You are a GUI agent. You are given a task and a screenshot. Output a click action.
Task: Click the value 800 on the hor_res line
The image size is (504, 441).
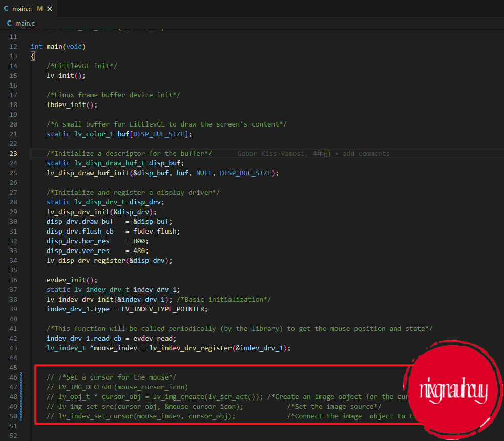click(x=139, y=241)
